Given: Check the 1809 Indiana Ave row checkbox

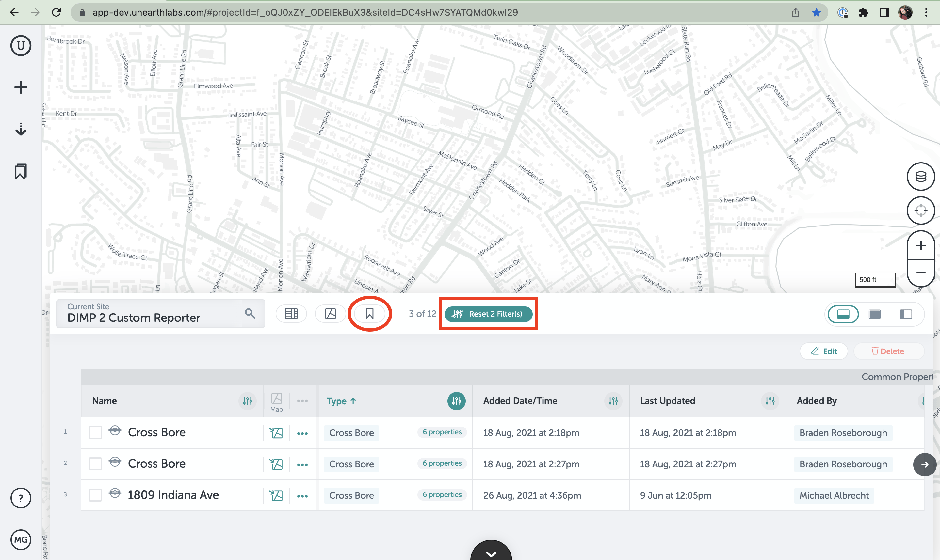Looking at the screenshot, I should coord(95,495).
